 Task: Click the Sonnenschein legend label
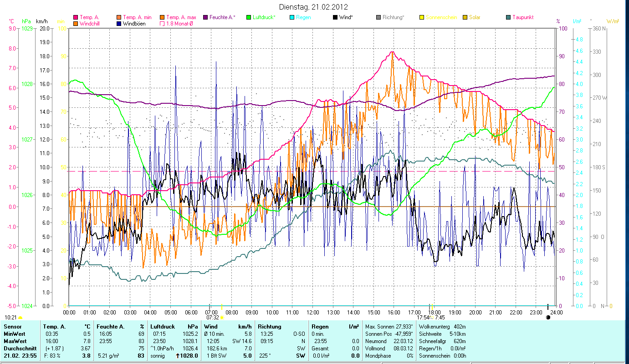[x=441, y=18]
